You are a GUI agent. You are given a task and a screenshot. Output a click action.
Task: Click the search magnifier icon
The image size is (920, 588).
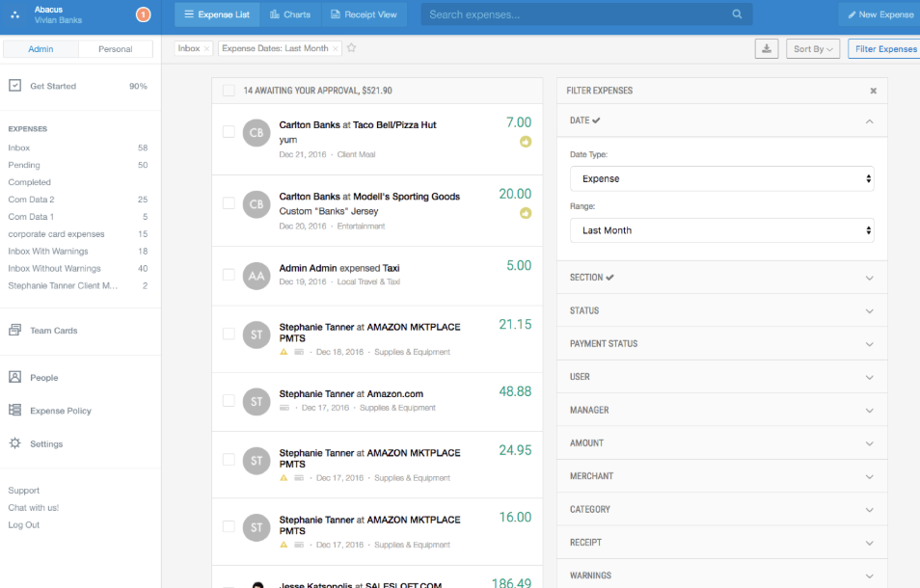coord(737,14)
